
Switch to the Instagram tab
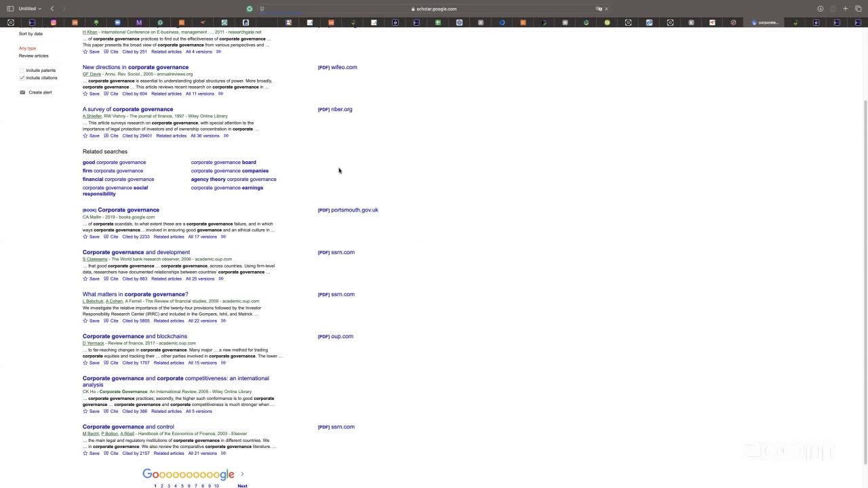click(x=54, y=22)
